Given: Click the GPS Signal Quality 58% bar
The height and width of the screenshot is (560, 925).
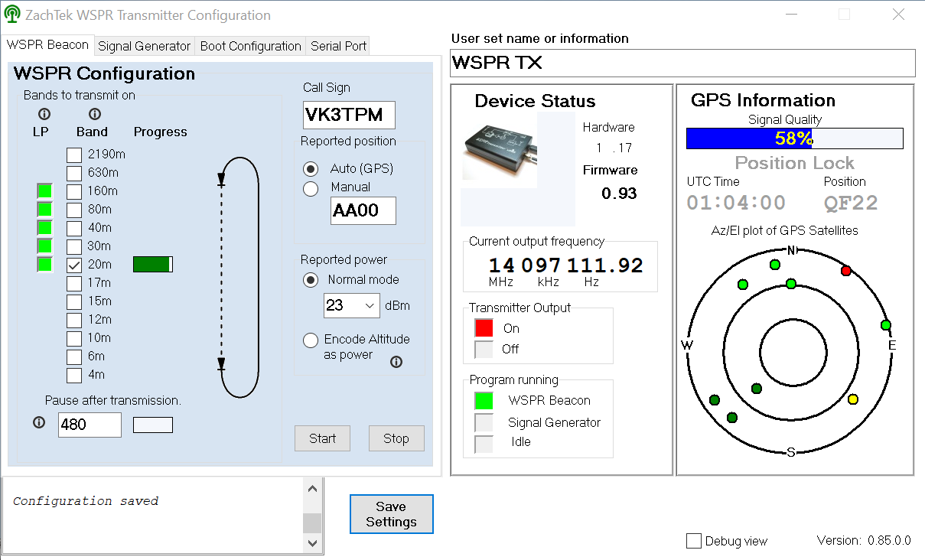Looking at the screenshot, I should tap(794, 138).
